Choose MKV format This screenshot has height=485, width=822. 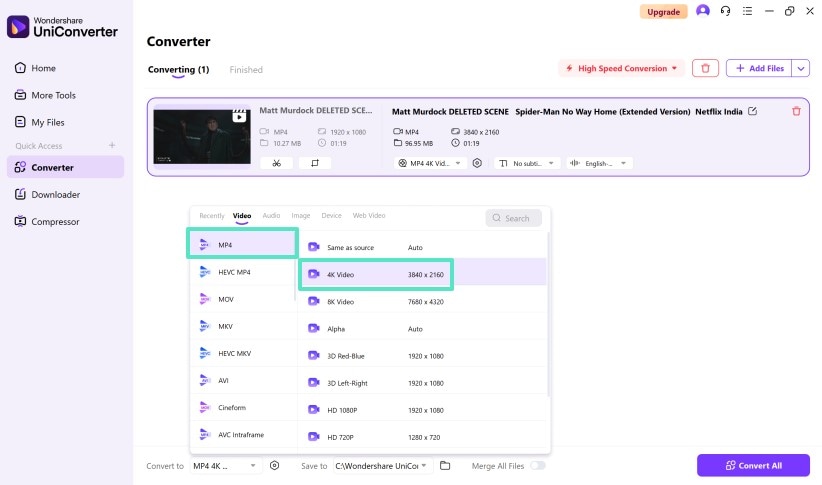(x=243, y=326)
